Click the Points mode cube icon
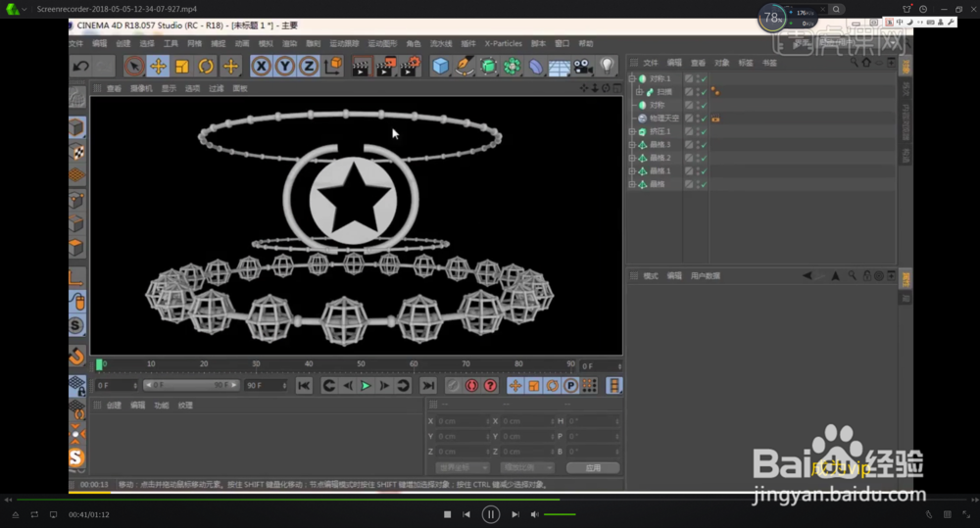Viewport: 980px width, 528px height. (76, 200)
